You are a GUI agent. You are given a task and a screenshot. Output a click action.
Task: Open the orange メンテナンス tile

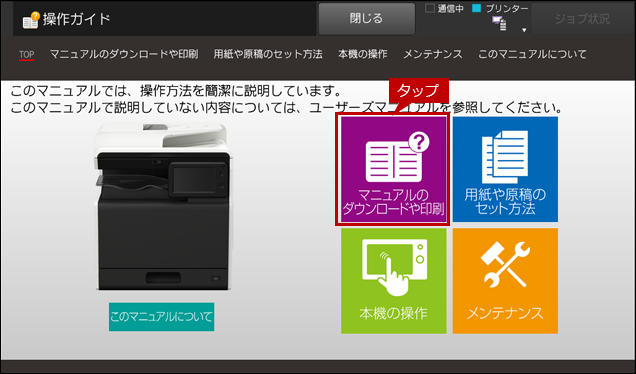pyautogui.click(x=505, y=281)
